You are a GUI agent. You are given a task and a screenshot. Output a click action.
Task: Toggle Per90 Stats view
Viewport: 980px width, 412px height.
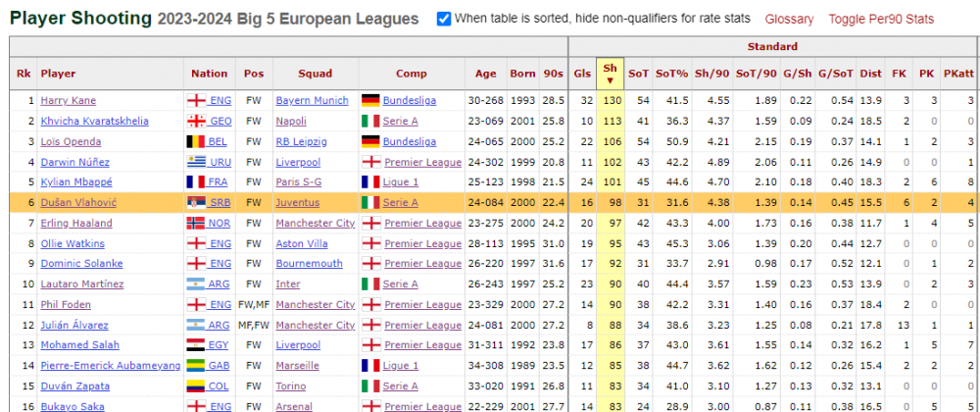881,20
